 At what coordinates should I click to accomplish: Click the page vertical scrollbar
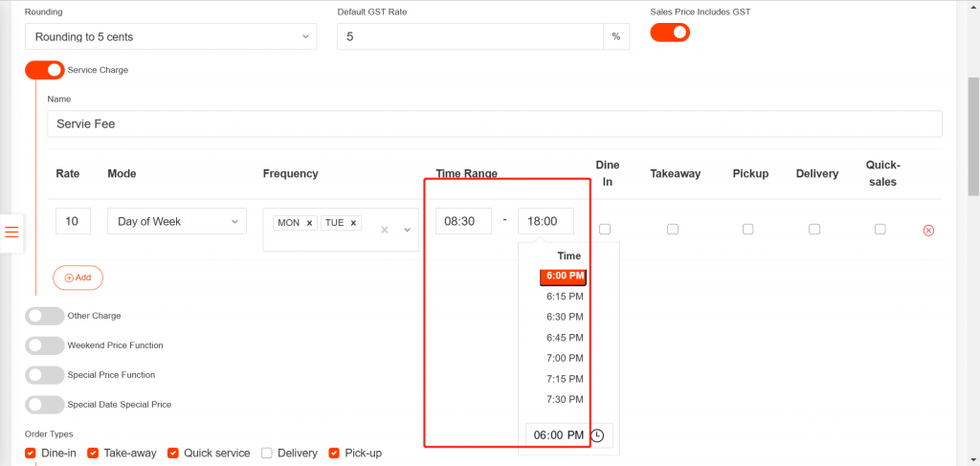pos(973,134)
